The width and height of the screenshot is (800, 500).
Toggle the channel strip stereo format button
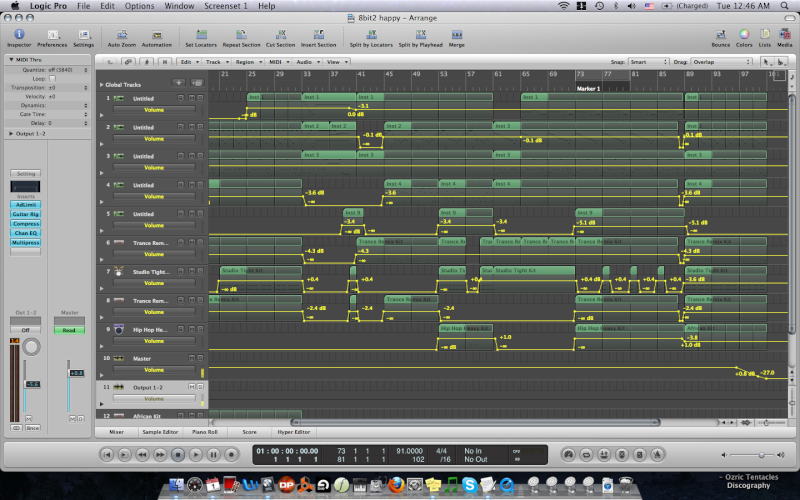click(16, 428)
